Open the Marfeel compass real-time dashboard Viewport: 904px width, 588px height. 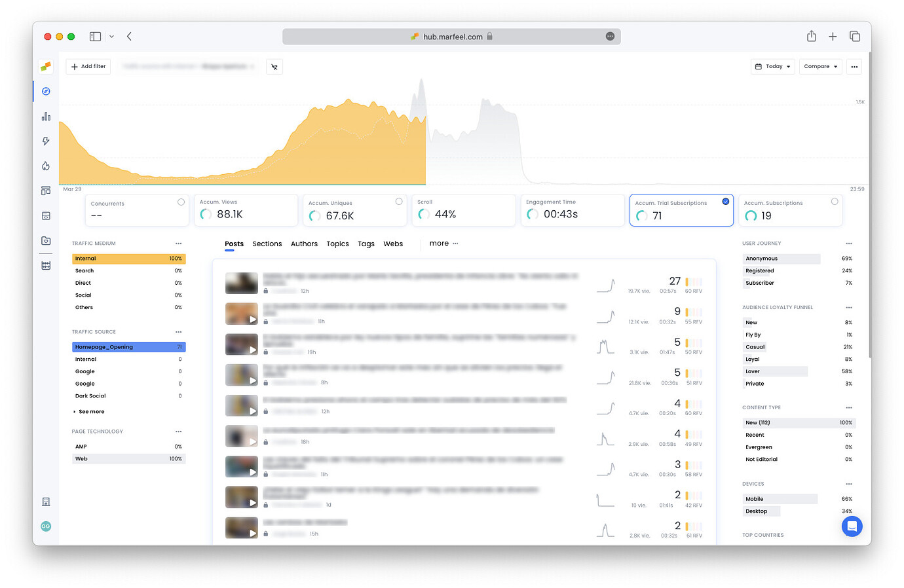45,91
